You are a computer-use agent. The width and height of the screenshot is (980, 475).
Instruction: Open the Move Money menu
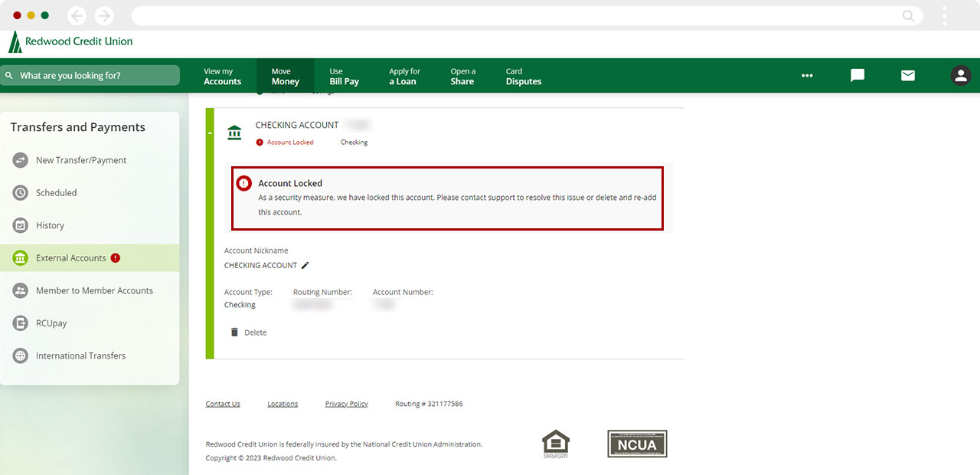(285, 76)
